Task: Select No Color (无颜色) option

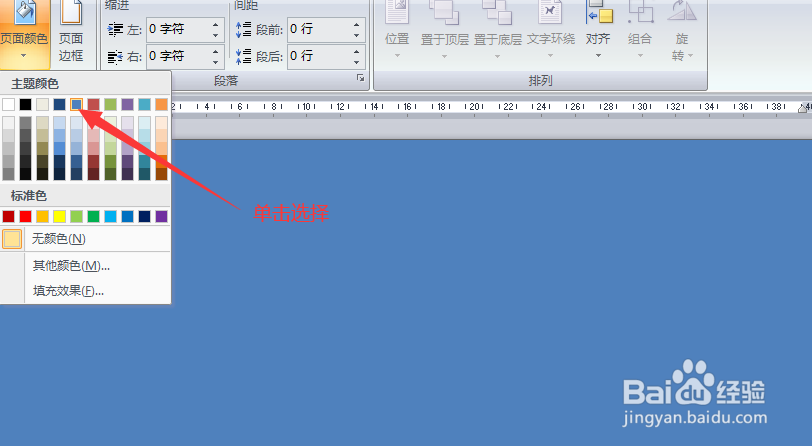Action: coord(85,239)
